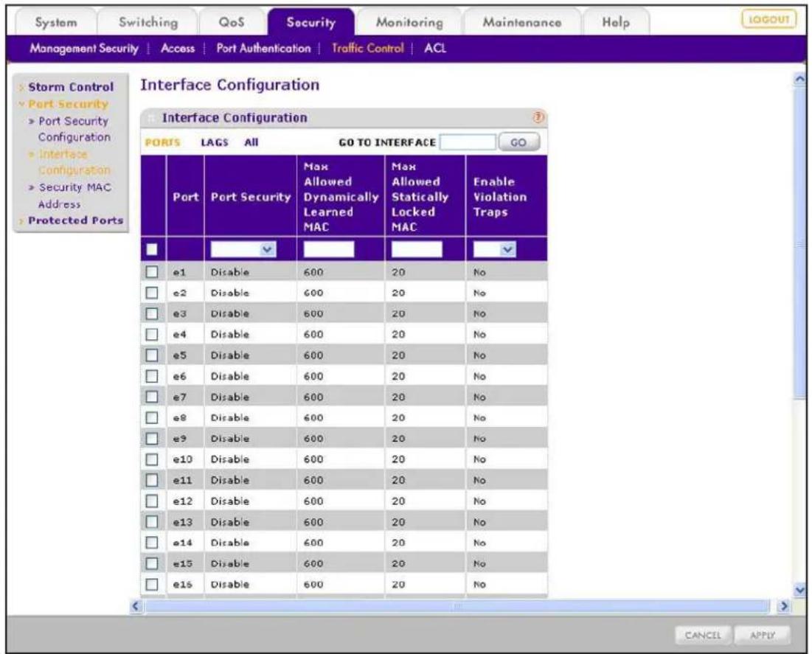Collapse the Port Security sidebar section
812x654 pixels.
tap(68, 104)
